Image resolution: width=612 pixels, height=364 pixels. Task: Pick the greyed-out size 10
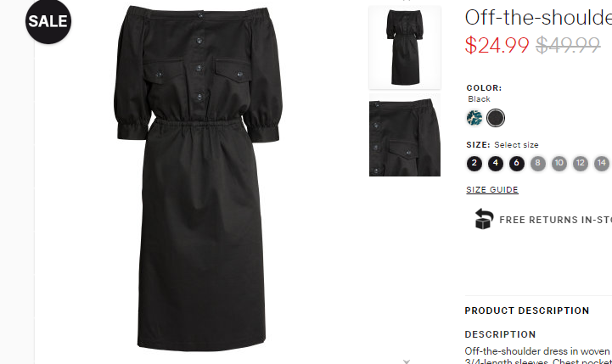559,163
